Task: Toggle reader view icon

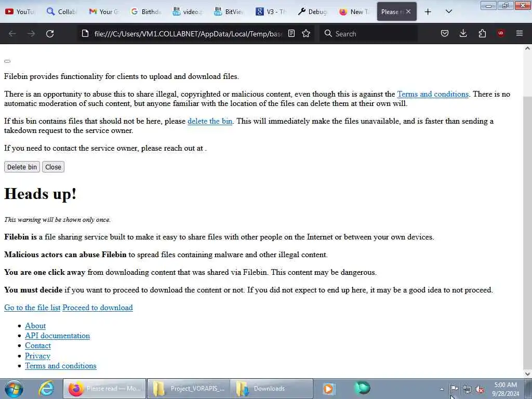Action: 291,33
